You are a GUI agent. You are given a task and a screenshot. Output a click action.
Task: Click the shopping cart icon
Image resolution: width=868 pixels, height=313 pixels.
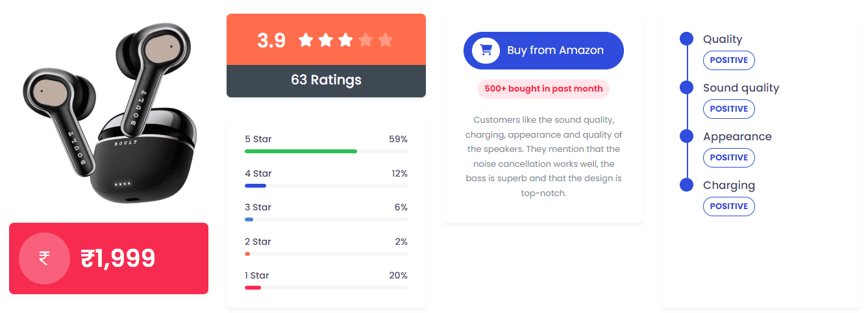pyautogui.click(x=486, y=51)
